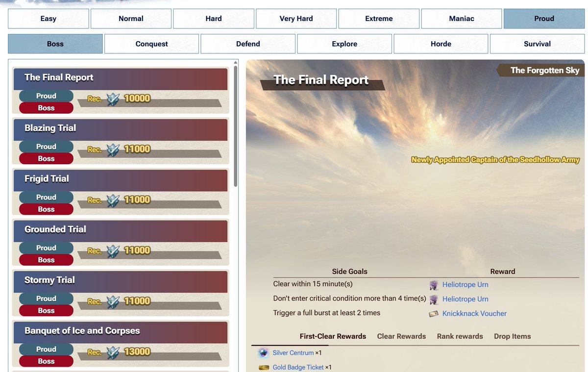Click the Heliotrope Urn icon for the 15-minute goal
This screenshot has width=588, height=372.
point(434,285)
